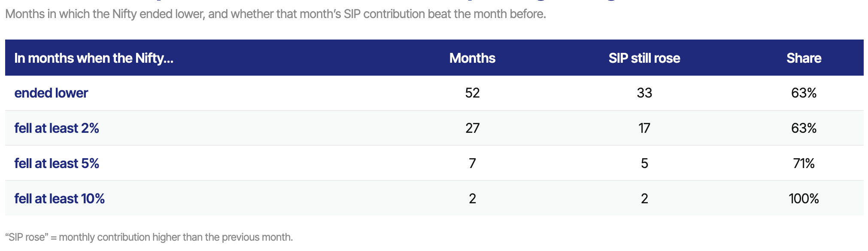This screenshot has width=868, height=251.
Task: Click the subtitle text about Nifty months
Action: (276, 14)
